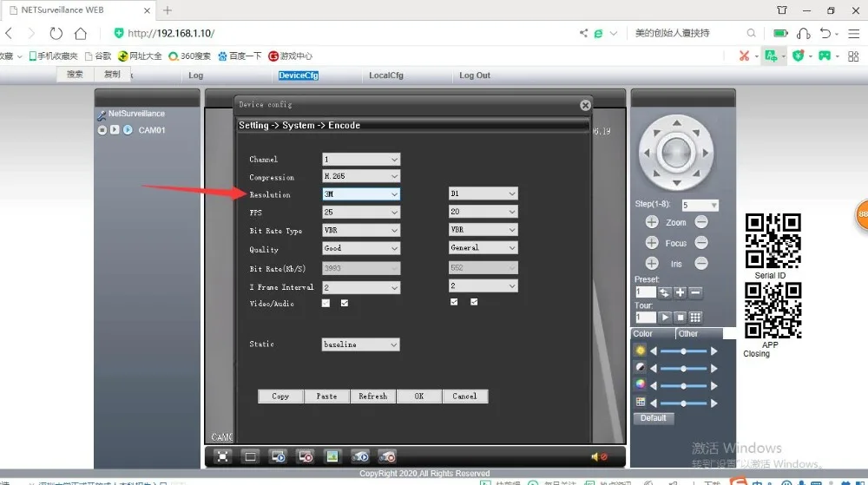This screenshot has height=485, width=868.
Task: Open the Log tab
Action: click(x=195, y=75)
